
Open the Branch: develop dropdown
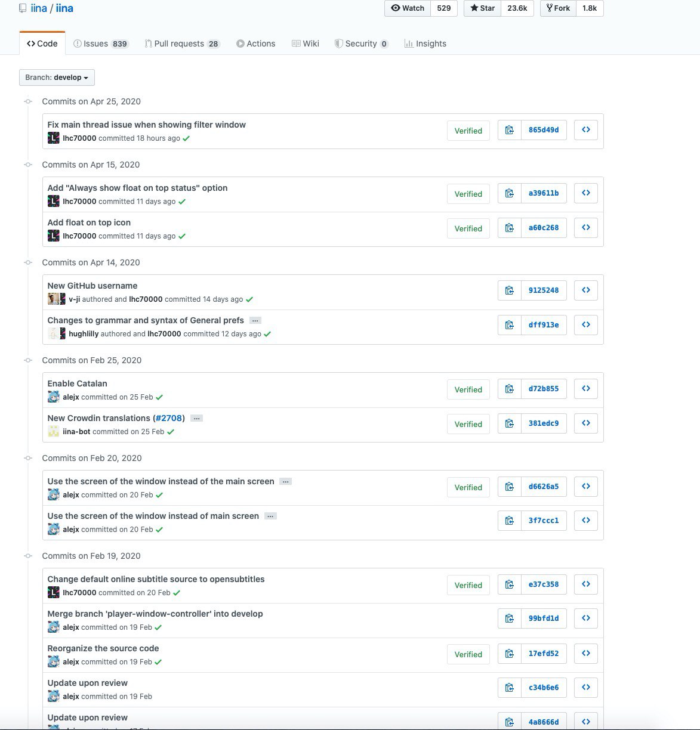click(x=57, y=78)
